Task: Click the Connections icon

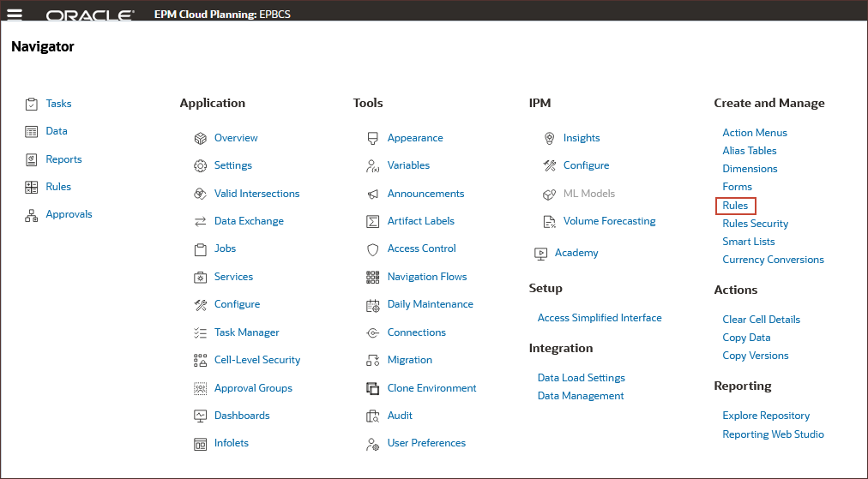Action: 373,333
